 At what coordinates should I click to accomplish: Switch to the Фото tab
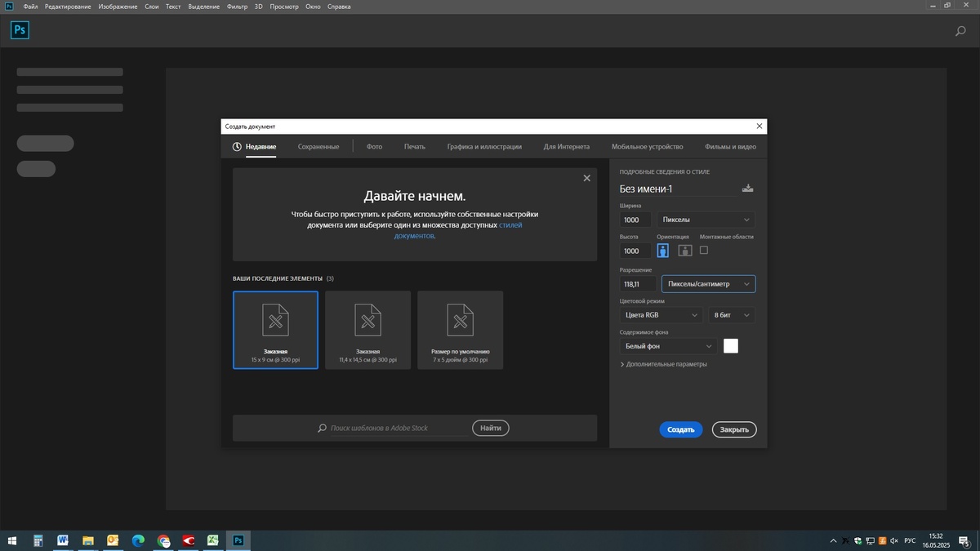pos(374,147)
